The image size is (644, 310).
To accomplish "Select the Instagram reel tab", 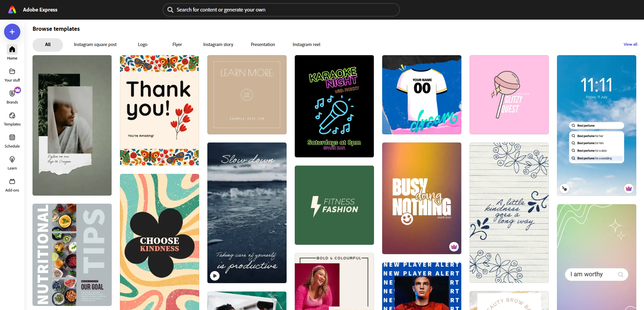I will click(x=307, y=45).
